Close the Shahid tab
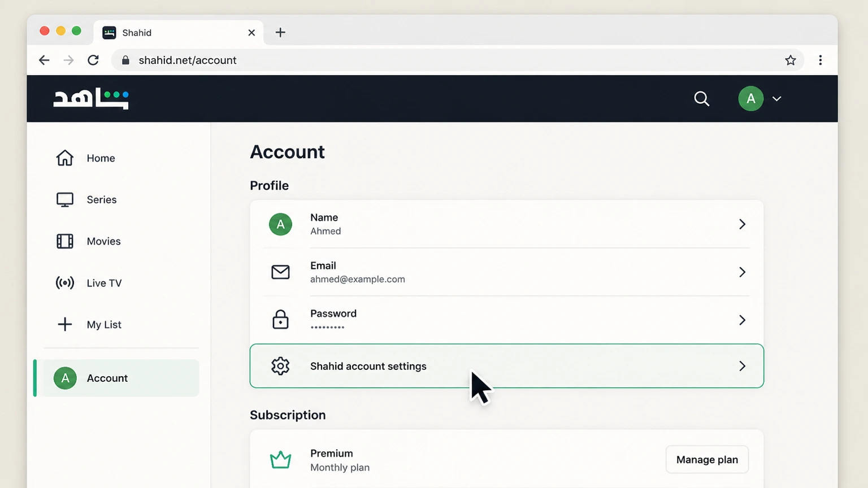The image size is (868, 488). [251, 33]
